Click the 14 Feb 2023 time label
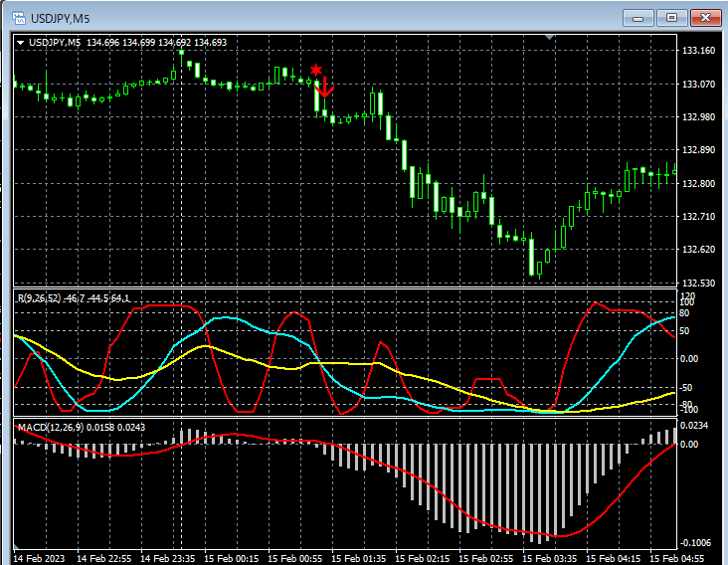Image resolution: width=728 pixels, height=565 pixels. [38, 557]
